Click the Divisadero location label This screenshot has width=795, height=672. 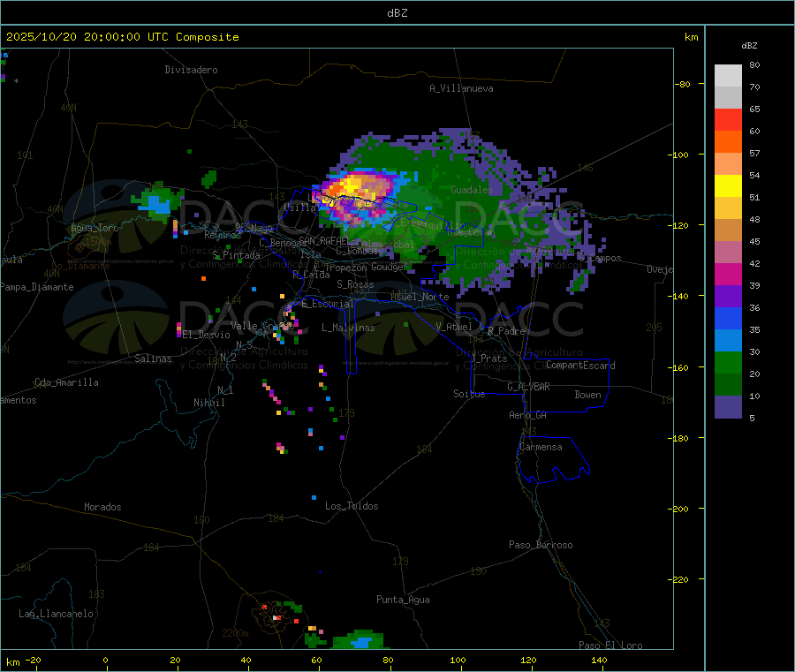pos(191,70)
